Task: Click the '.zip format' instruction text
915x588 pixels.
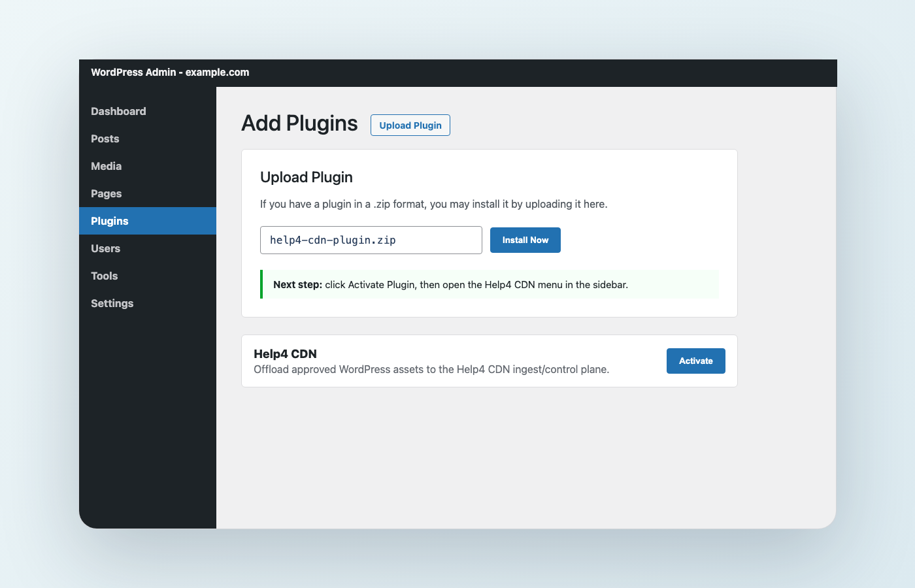Action: point(434,204)
